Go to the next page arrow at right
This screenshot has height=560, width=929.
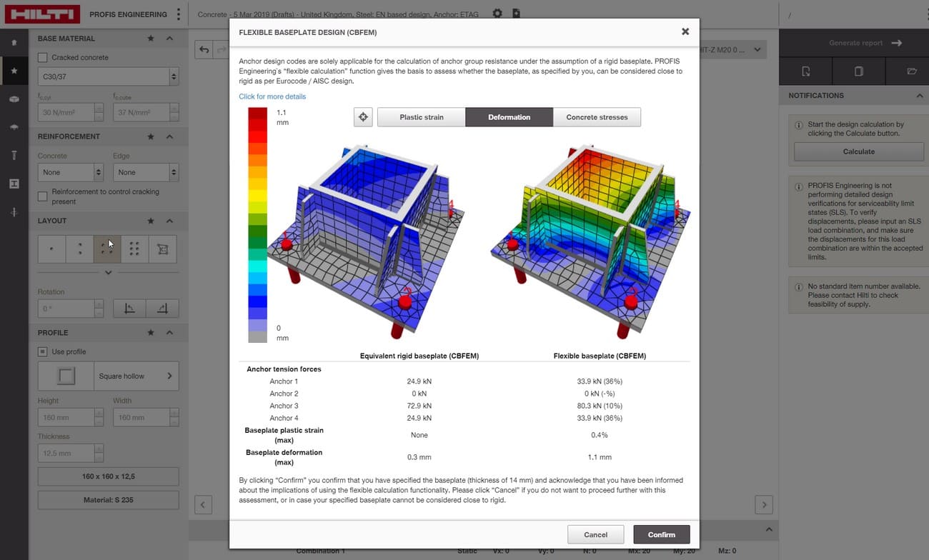click(x=764, y=504)
